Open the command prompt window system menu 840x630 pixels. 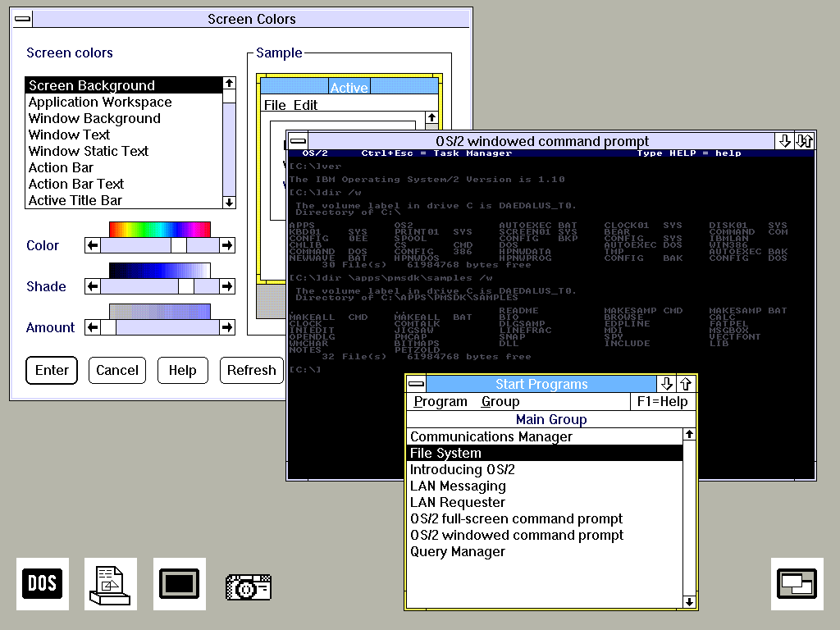click(x=299, y=141)
